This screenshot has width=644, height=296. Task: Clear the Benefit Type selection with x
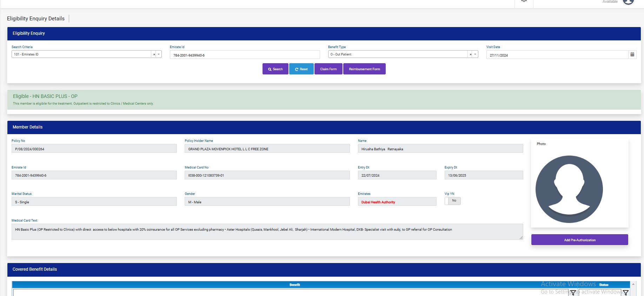[x=471, y=54]
